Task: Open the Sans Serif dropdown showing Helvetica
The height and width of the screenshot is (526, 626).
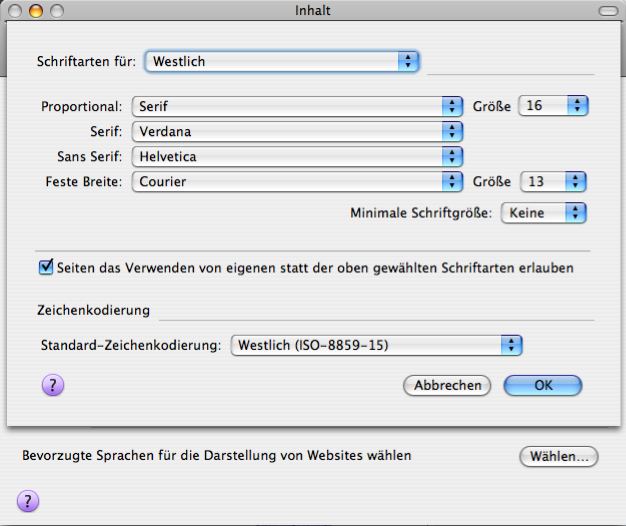Action: [297, 156]
